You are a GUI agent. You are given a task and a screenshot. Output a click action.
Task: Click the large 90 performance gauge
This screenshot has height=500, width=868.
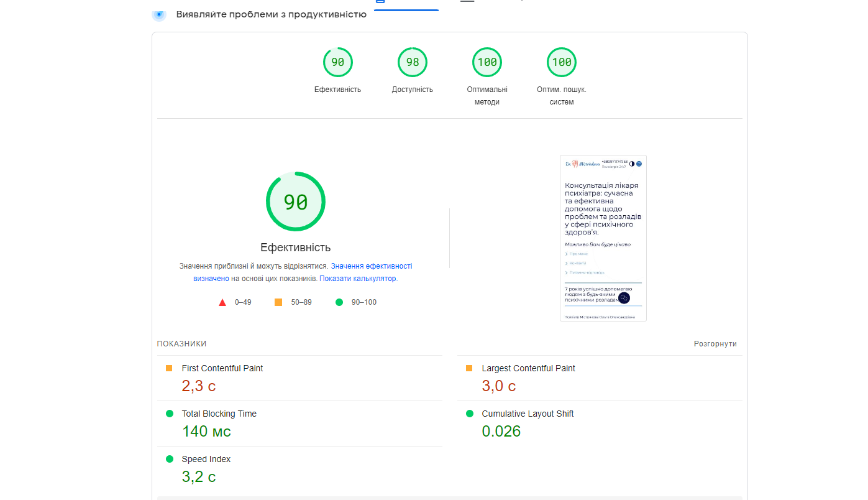click(295, 202)
